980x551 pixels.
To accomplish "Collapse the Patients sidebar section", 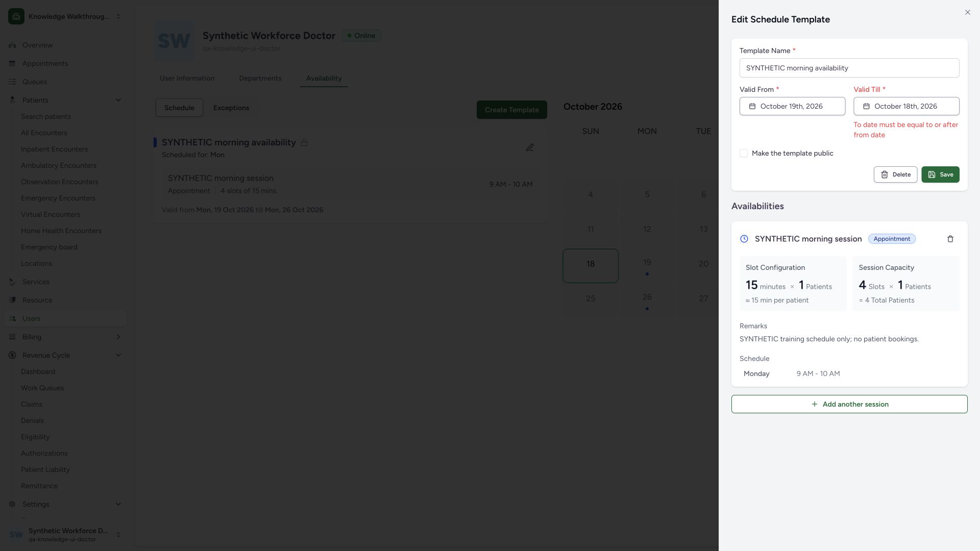I will click(x=118, y=100).
